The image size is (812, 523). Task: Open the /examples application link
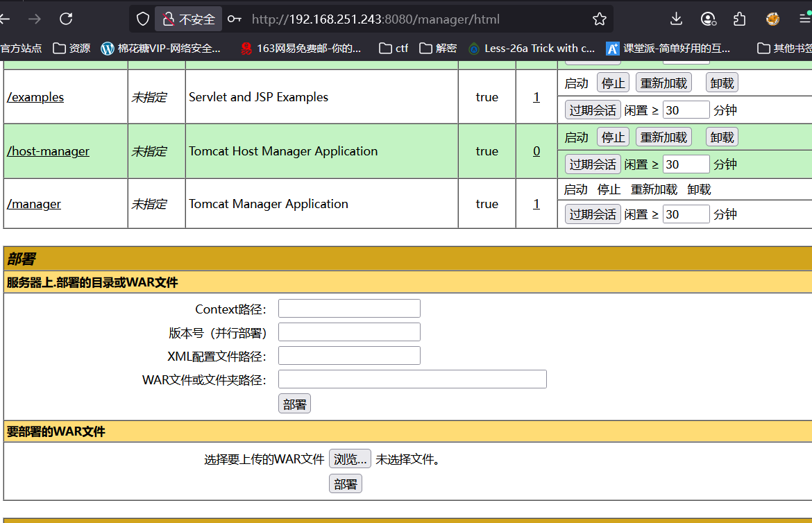(35, 97)
